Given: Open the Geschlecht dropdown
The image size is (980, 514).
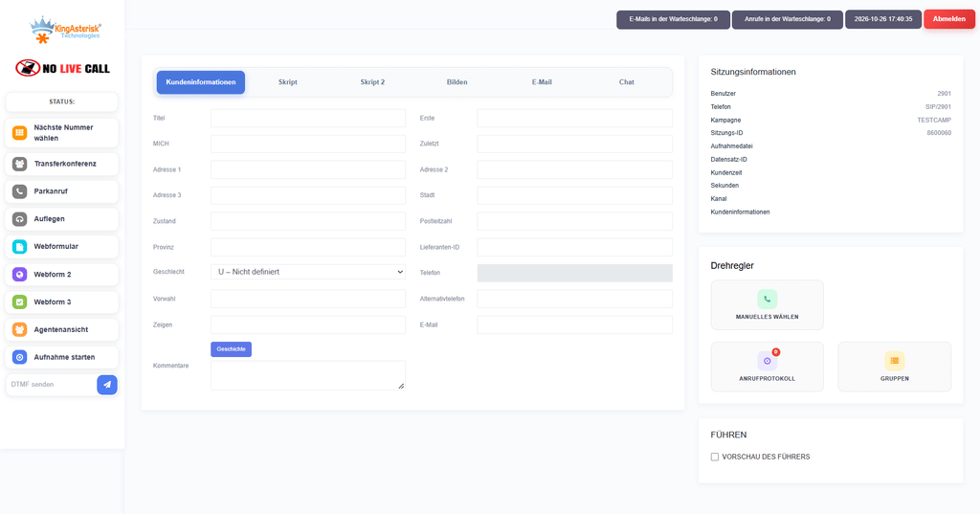Looking at the screenshot, I should pyautogui.click(x=307, y=272).
